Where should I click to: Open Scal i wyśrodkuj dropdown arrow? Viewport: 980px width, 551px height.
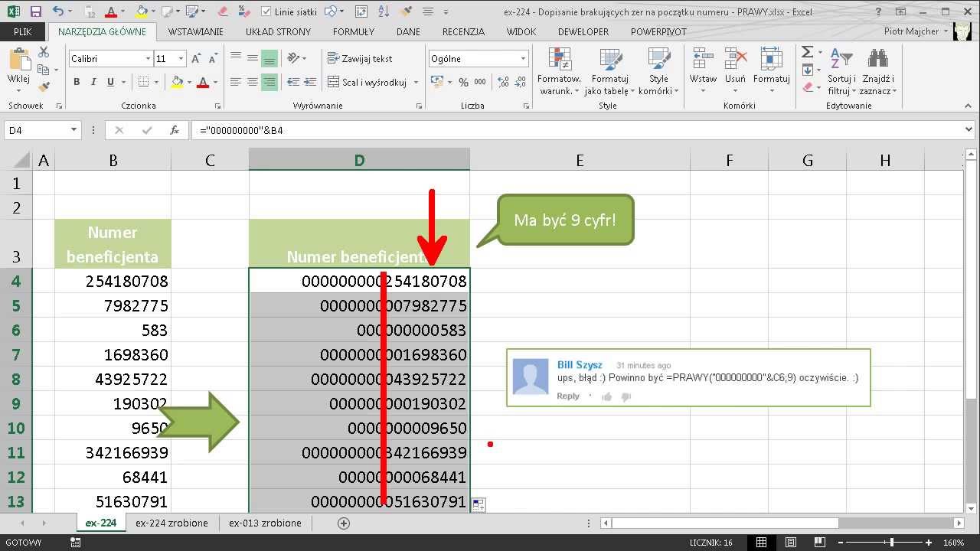click(416, 82)
